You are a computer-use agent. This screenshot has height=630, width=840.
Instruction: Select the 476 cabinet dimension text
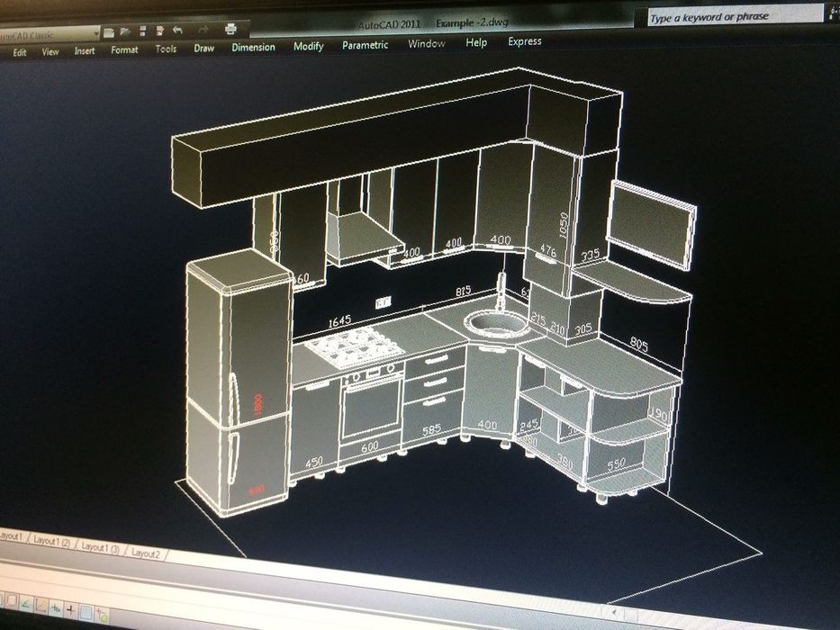coord(547,249)
